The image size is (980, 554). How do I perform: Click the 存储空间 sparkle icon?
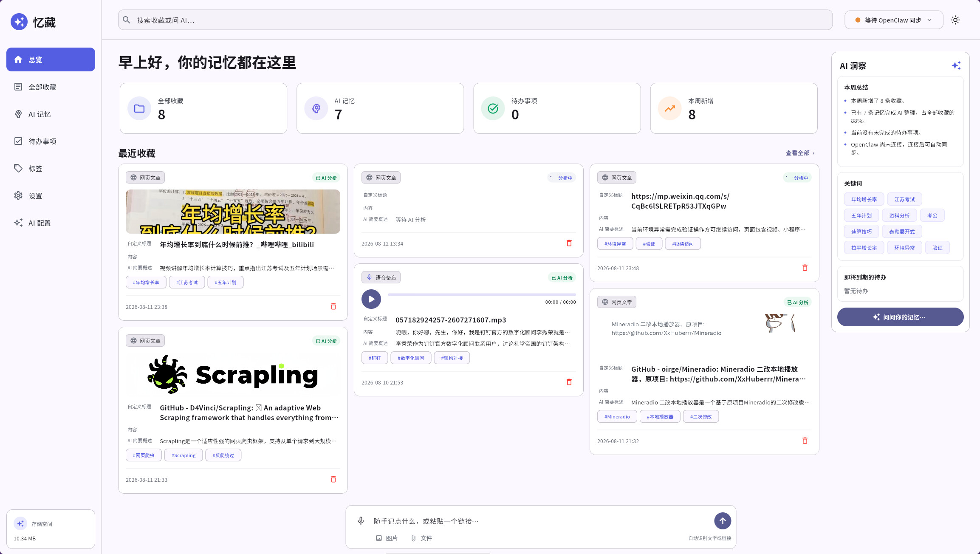20,524
